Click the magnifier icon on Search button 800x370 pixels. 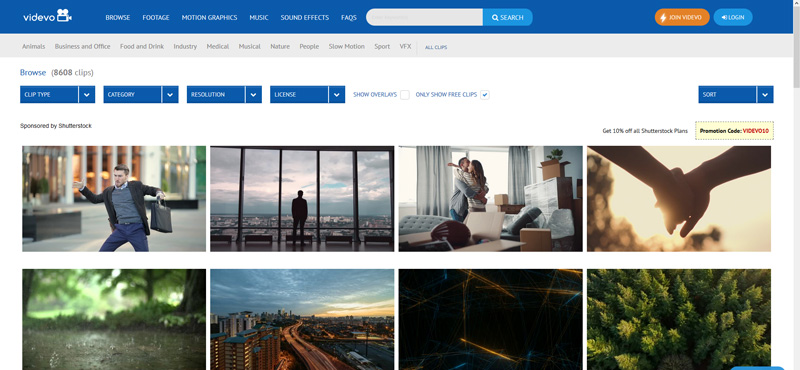(x=495, y=17)
